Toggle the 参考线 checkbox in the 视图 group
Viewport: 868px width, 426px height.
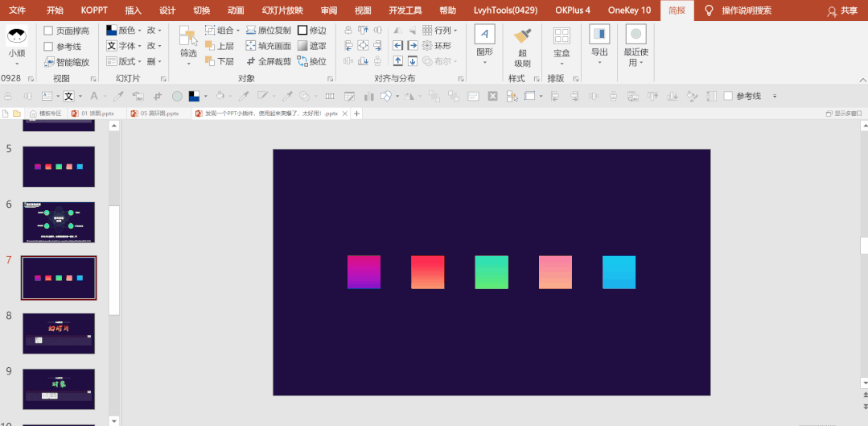tap(49, 47)
